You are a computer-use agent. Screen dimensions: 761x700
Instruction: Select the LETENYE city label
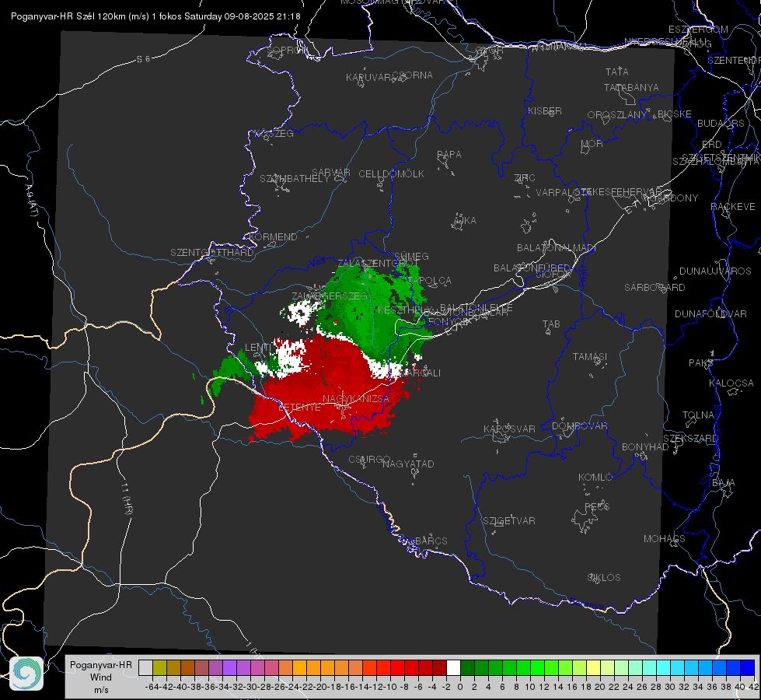[x=299, y=407]
